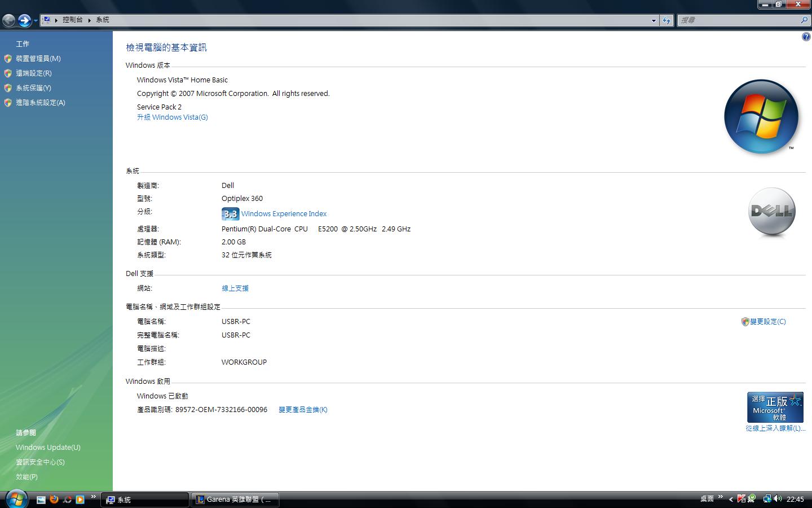
Task: Open 從線上深入瞭解(L) link
Action: pyautogui.click(x=775, y=428)
